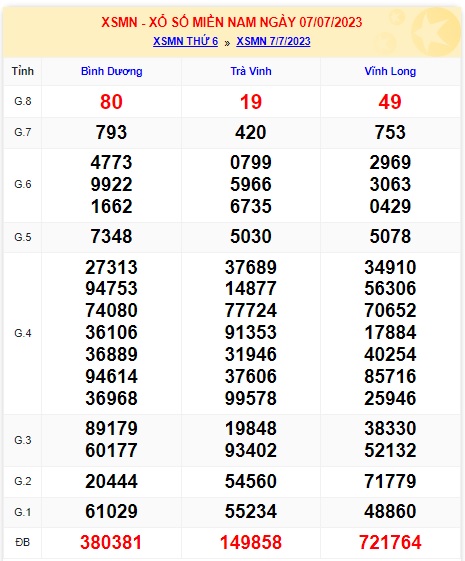Screen dimensions: 465x561
Task: Select Trà Vinh G.8 result 19
Action: (251, 102)
